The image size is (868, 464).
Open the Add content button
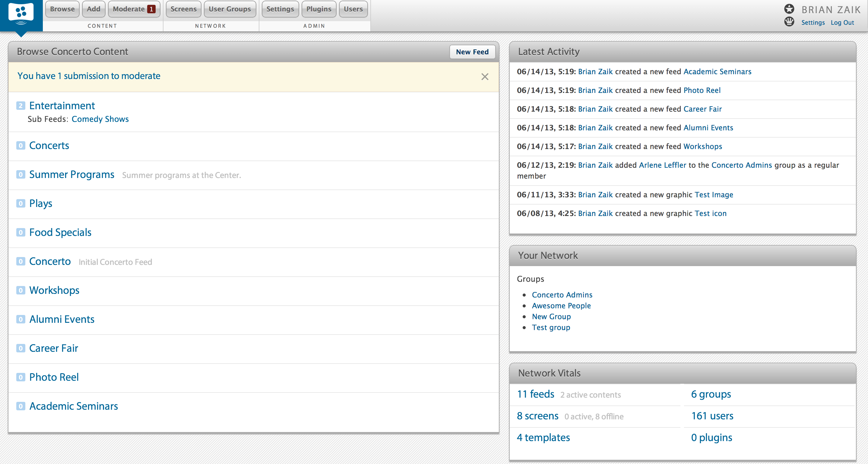tap(93, 9)
